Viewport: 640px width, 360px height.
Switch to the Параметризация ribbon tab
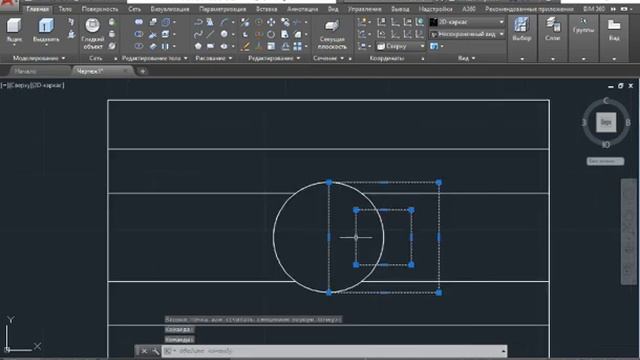[x=222, y=9]
